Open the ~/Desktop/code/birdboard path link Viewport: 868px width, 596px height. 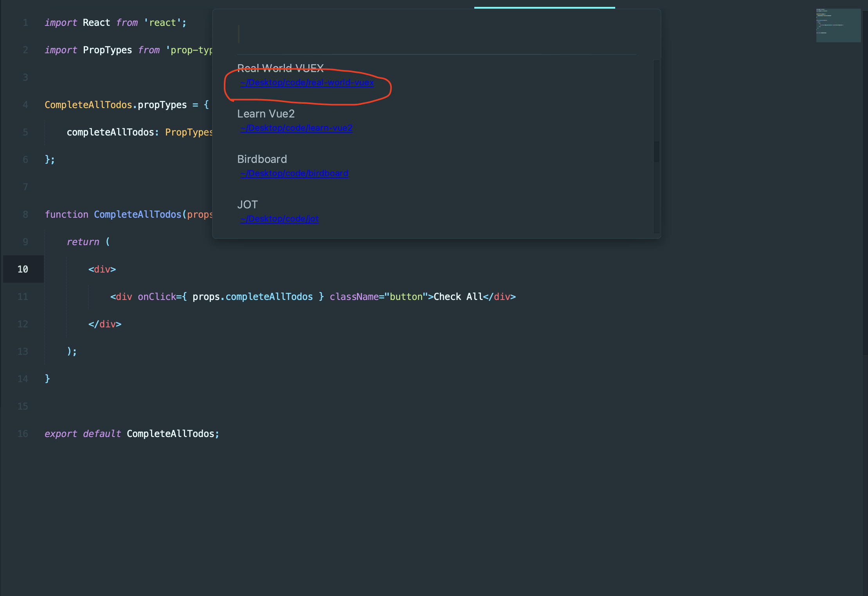coord(294,173)
